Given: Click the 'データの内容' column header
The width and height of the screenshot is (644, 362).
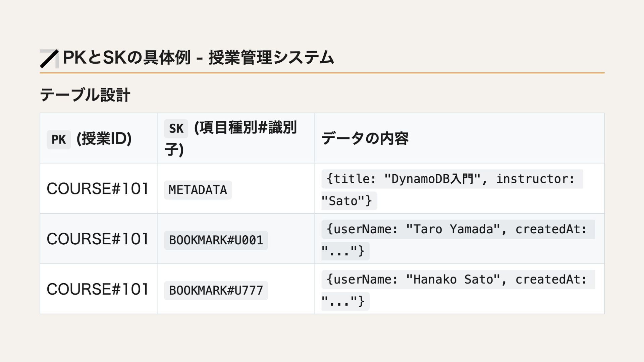Looking at the screenshot, I should [365, 138].
